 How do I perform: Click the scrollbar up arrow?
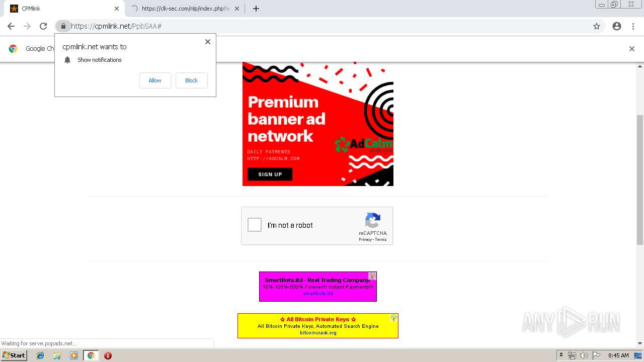coord(640,66)
